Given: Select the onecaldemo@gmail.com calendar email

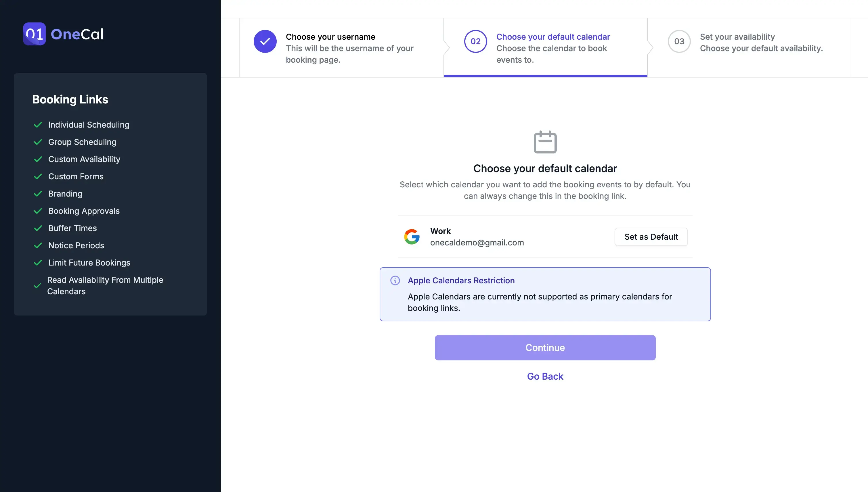Looking at the screenshot, I should 477,243.
